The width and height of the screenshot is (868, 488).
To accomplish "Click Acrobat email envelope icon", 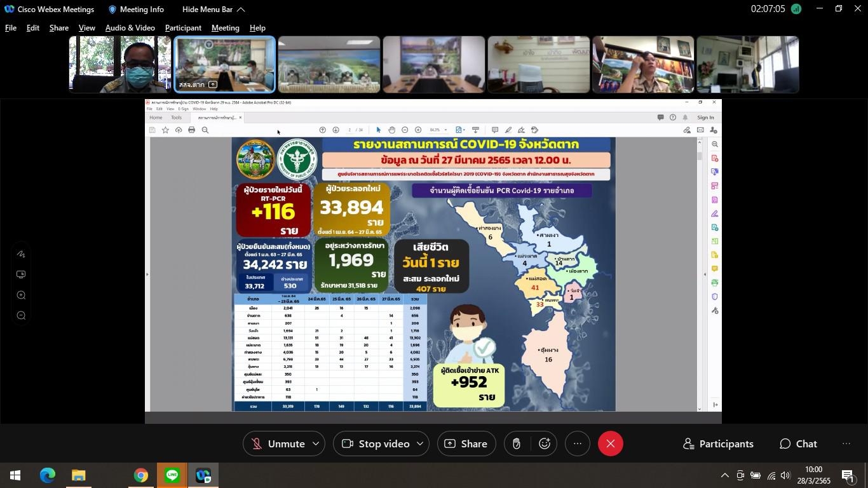I will 700,130.
